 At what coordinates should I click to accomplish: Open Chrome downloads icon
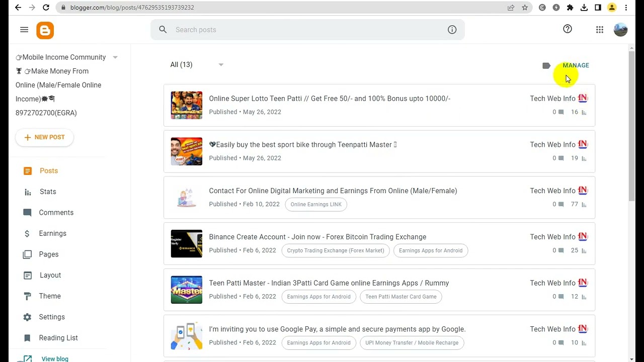(584, 8)
